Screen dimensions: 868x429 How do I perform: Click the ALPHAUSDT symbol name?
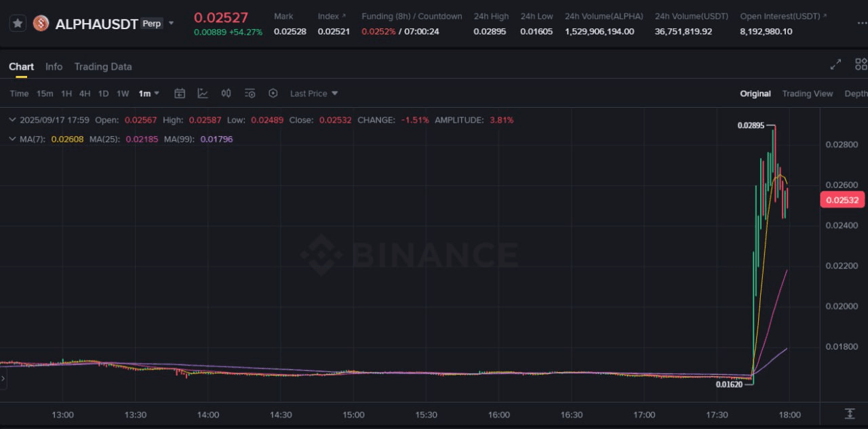[x=97, y=24]
